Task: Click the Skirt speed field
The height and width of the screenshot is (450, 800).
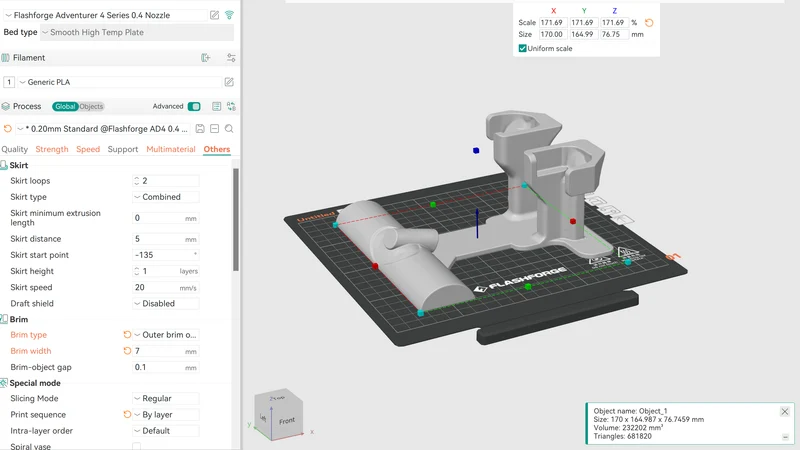Action: [165, 288]
